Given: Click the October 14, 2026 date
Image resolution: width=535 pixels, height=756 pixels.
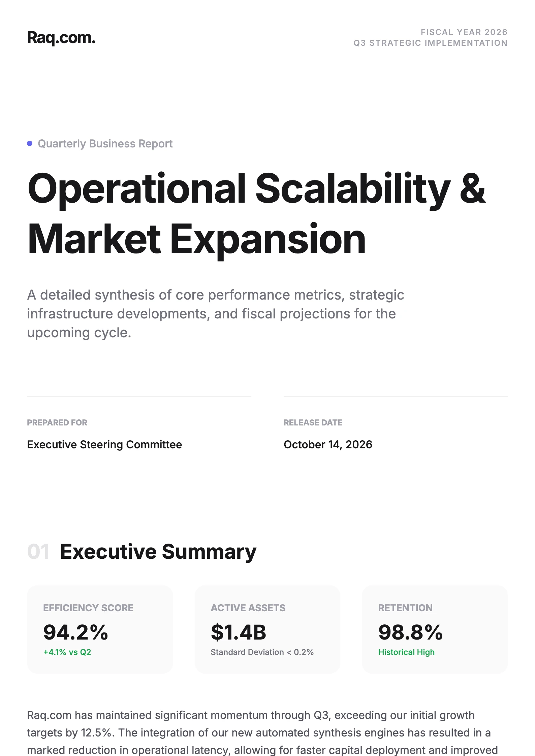Looking at the screenshot, I should click(328, 445).
